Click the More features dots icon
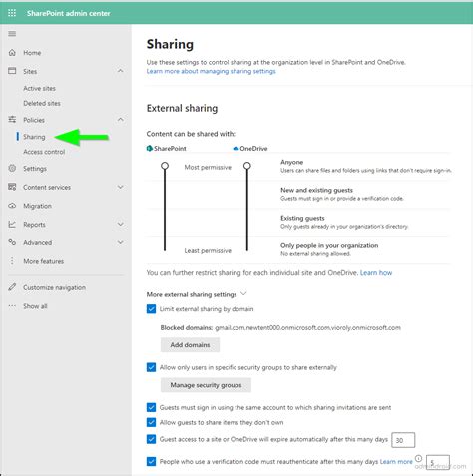473x476 pixels. 12,261
